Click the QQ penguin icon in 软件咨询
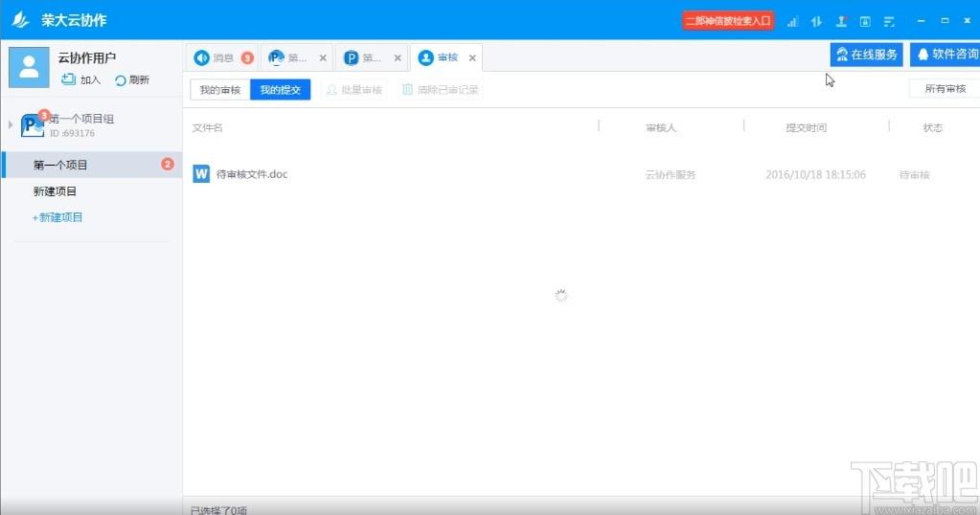The image size is (980, 515). click(x=923, y=55)
